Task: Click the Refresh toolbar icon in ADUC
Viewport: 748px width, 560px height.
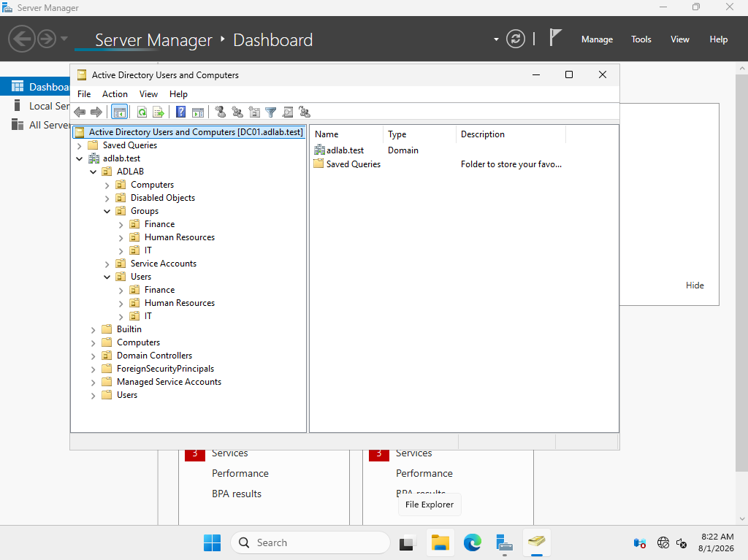Action: click(142, 112)
